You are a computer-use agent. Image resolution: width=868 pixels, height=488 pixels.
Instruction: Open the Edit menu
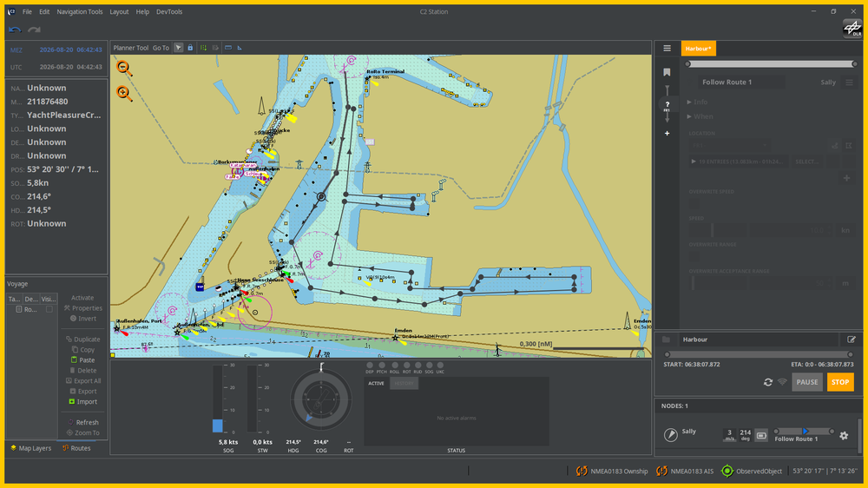point(44,11)
